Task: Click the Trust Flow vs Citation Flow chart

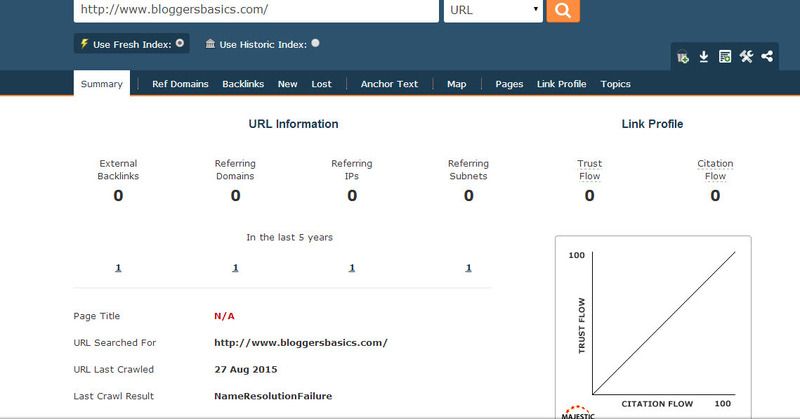Action: pyautogui.click(x=653, y=327)
